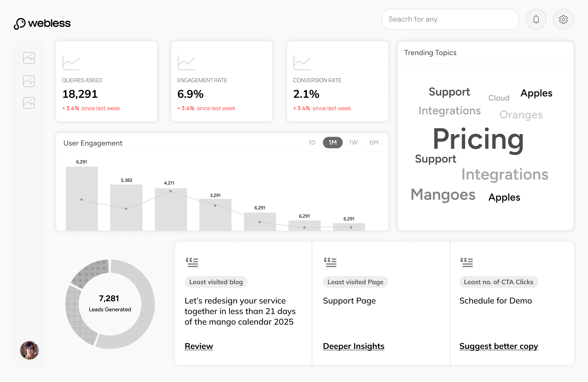Switch User Engagement range to 1W
This screenshot has width=588, height=382.
pos(353,143)
